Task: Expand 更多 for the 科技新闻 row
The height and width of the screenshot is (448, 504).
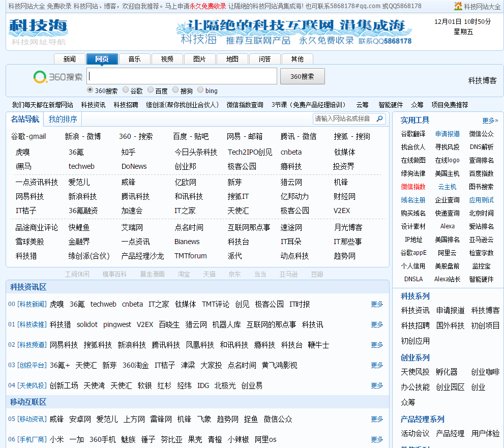Action: tap(377, 304)
